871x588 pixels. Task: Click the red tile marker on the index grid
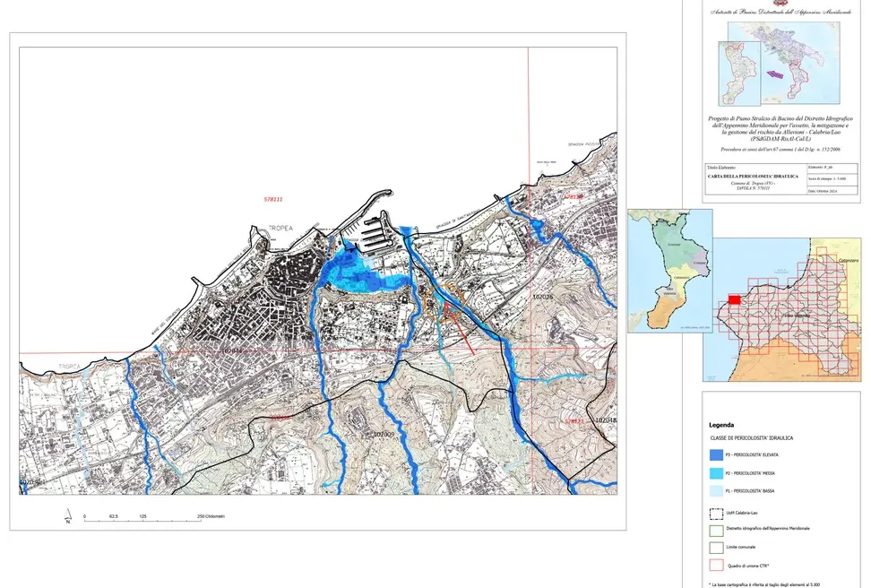[x=734, y=299]
